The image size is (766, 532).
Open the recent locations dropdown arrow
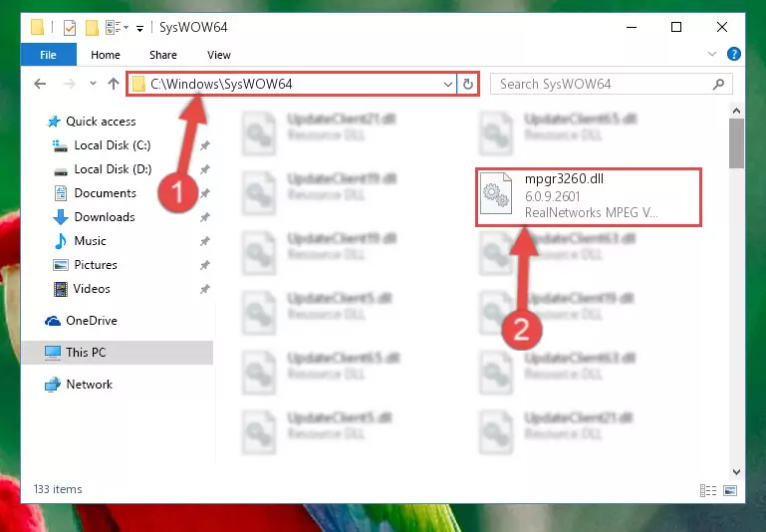[93, 84]
